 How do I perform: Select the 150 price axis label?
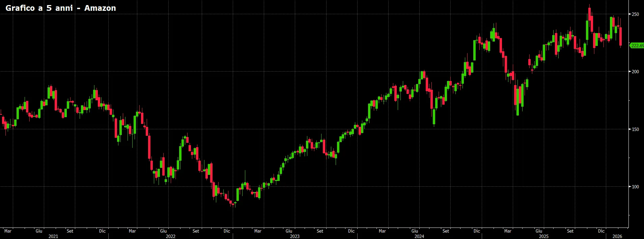click(635, 129)
